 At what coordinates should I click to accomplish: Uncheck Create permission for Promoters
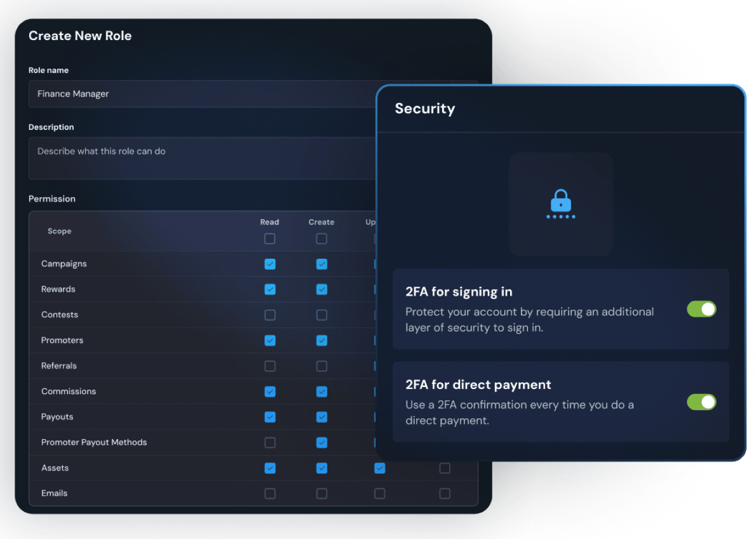coord(321,341)
